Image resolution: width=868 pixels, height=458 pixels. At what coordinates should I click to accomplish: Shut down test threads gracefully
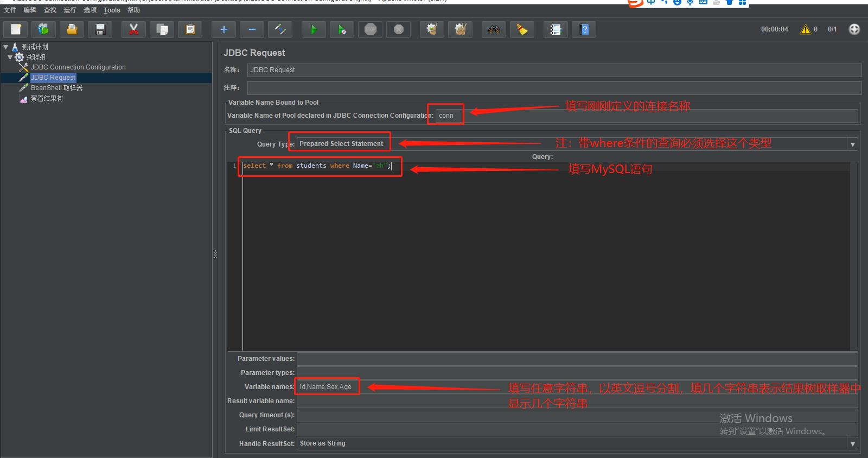point(398,29)
